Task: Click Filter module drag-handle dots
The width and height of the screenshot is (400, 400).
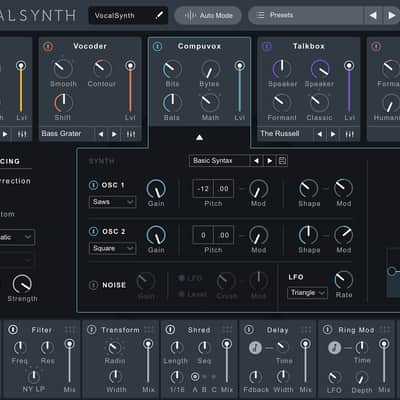Action: tap(70, 330)
